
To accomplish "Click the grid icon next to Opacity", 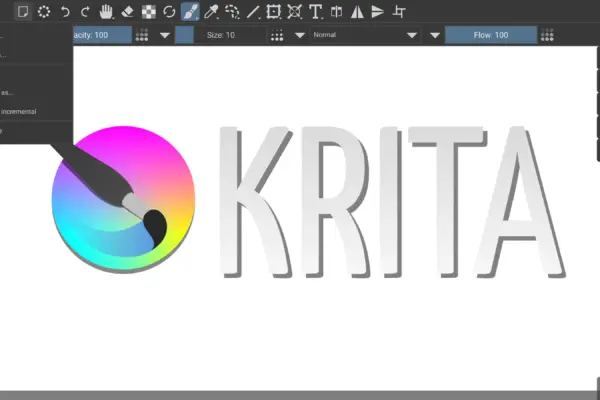I will point(142,35).
